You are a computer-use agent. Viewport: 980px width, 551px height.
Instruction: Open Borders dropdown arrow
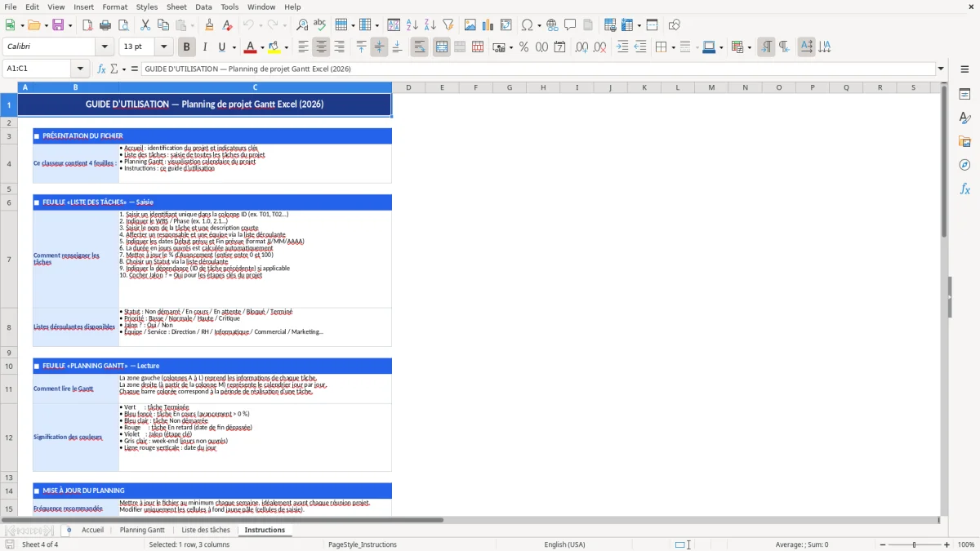(x=672, y=47)
